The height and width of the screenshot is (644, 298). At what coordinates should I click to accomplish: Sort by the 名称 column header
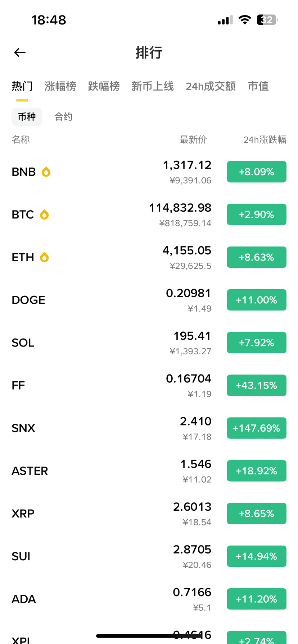tap(21, 139)
